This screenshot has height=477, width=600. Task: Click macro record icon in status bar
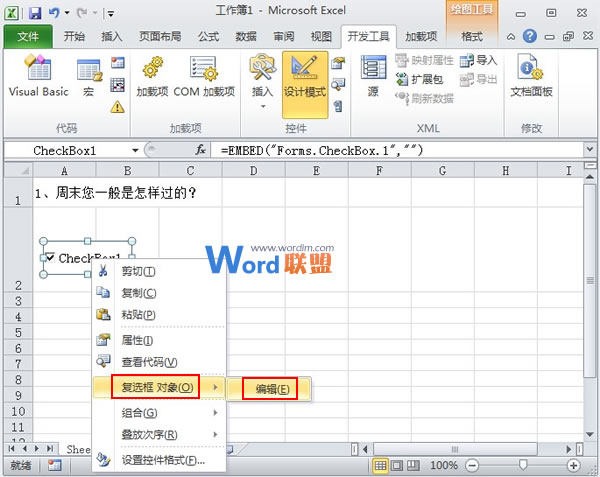(x=55, y=466)
